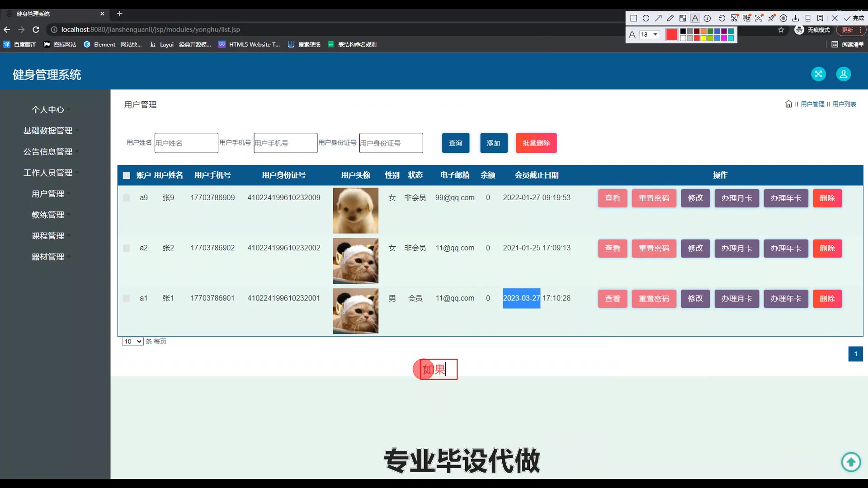Choose the pencil drawing tool
This screenshot has height=488, width=868.
670,18
